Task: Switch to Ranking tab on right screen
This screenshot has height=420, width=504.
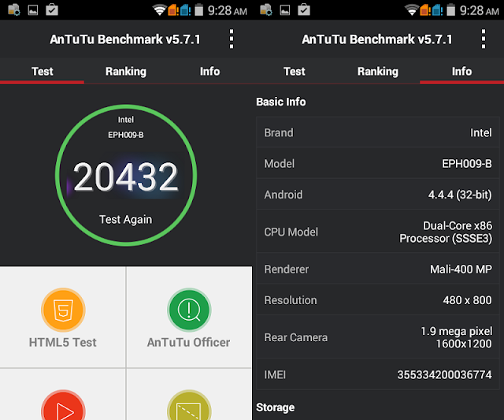Action: pyautogui.click(x=378, y=71)
